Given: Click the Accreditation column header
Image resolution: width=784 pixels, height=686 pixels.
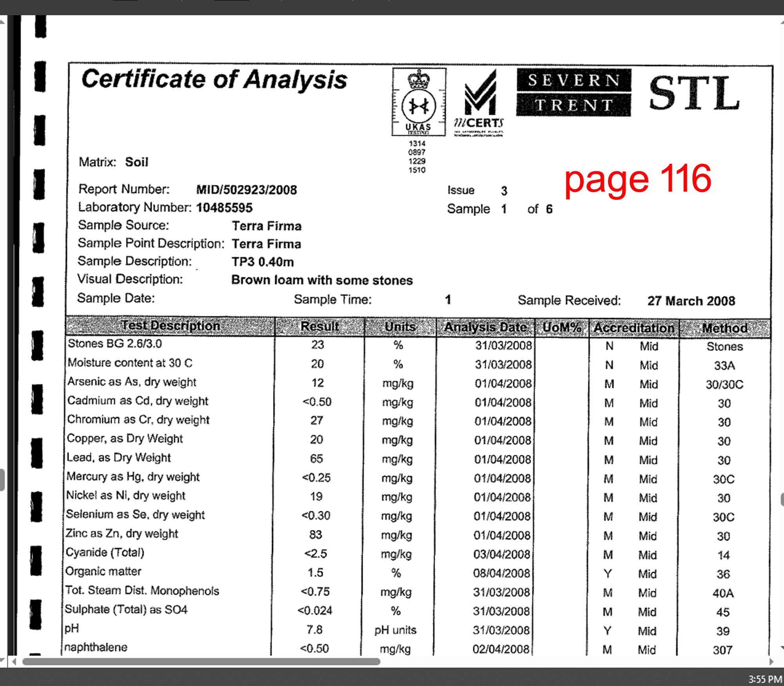Looking at the screenshot, I should click(x=634, y=328).
